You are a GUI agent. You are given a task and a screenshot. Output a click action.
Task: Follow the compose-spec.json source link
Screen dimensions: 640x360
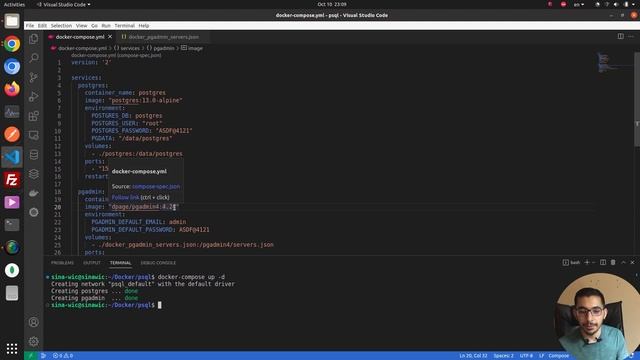[x=156, y=187]
